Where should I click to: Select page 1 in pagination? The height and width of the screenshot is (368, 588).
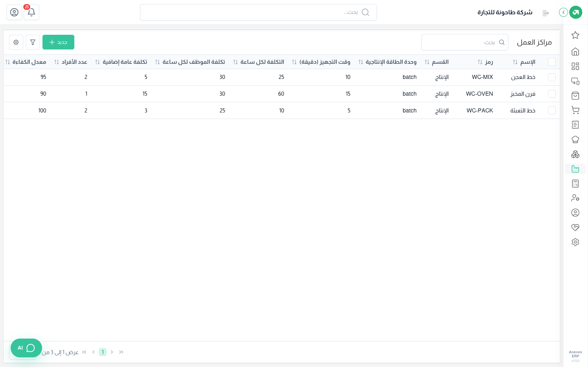coord(103,352)
